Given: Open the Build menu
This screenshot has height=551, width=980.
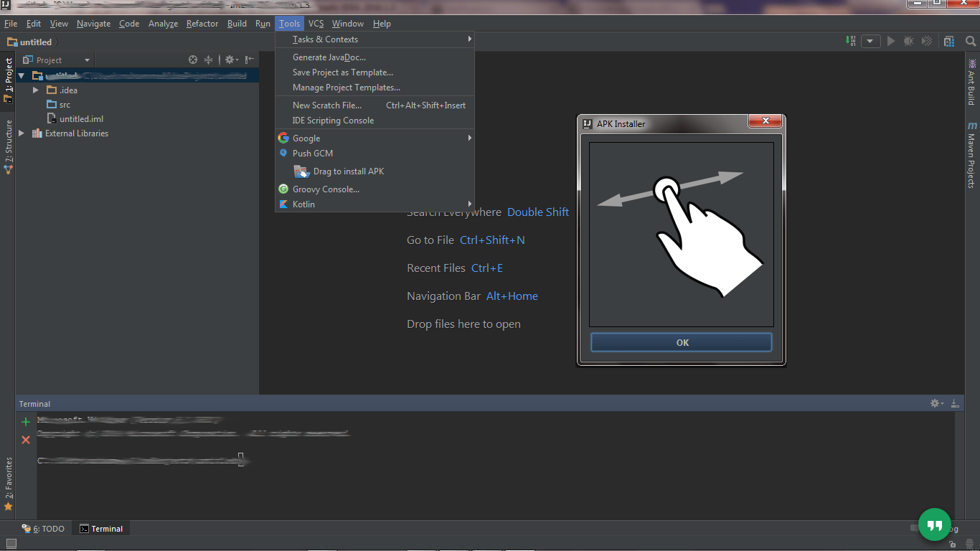Looking at the screenshot, I should point(237,24).
